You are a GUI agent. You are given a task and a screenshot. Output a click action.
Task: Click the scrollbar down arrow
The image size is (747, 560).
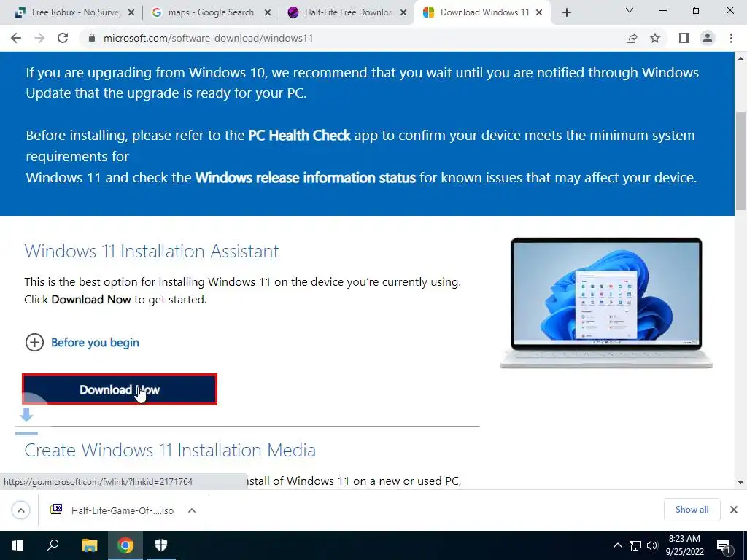(741, 483)
